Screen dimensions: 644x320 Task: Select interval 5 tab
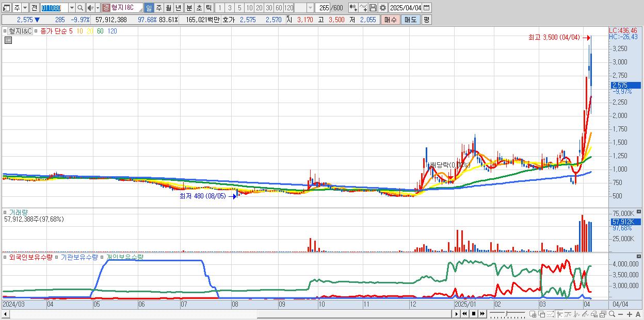tap(239, 8)
